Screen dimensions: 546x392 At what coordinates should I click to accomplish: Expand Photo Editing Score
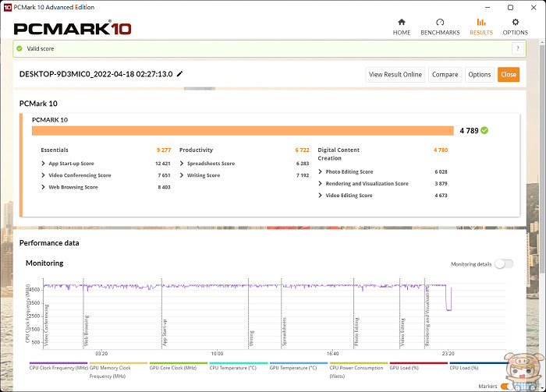coord(321,171)
